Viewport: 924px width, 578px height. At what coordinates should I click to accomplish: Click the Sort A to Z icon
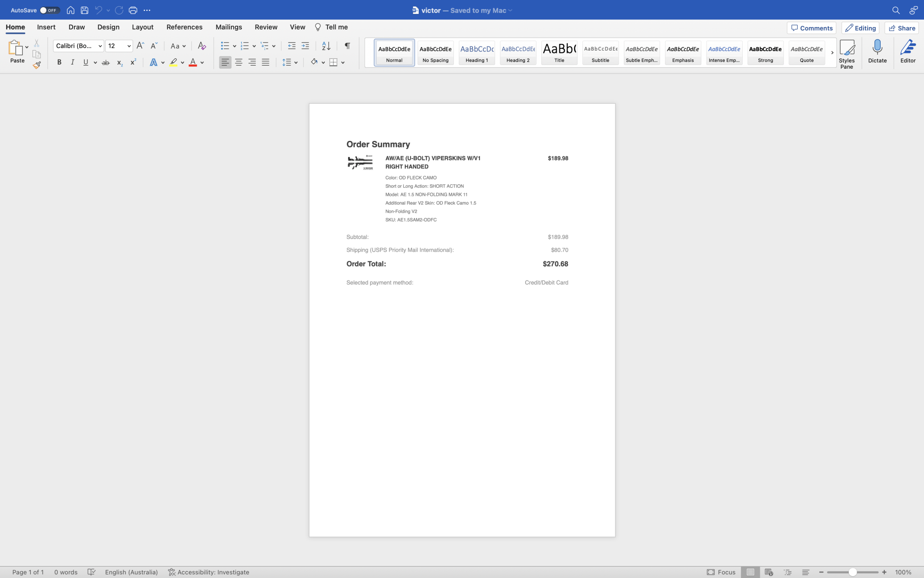326,46
